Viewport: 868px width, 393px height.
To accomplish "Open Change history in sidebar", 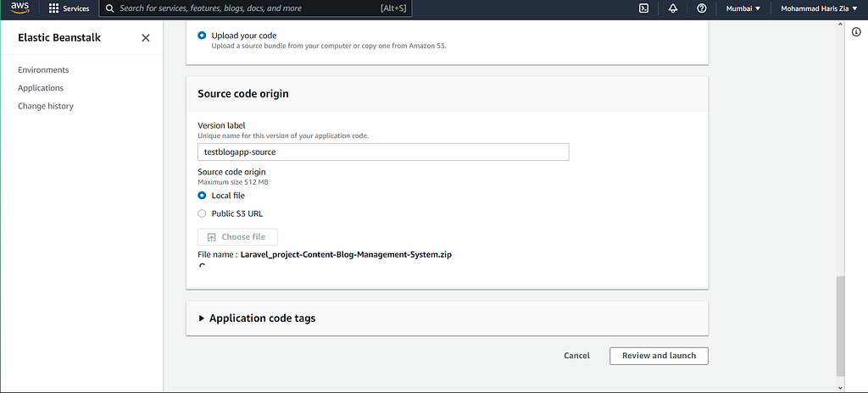I will 46,106.
